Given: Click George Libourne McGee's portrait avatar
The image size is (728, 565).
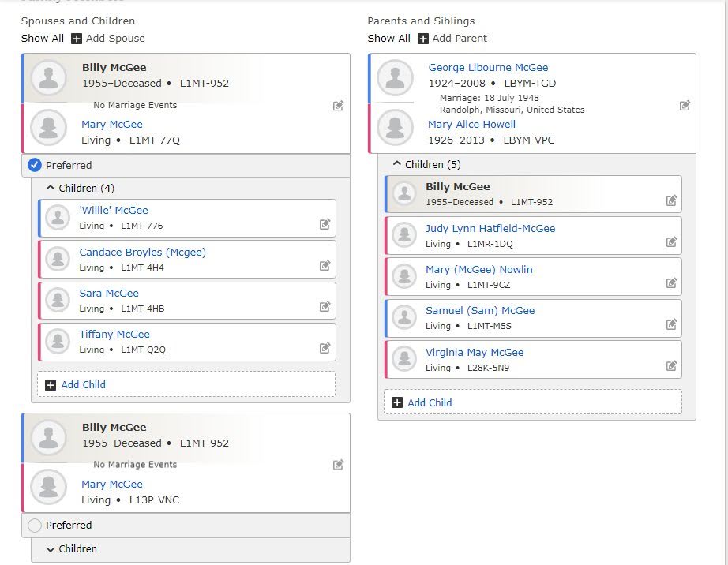Looking at the screenshot, I should (395, 77).
